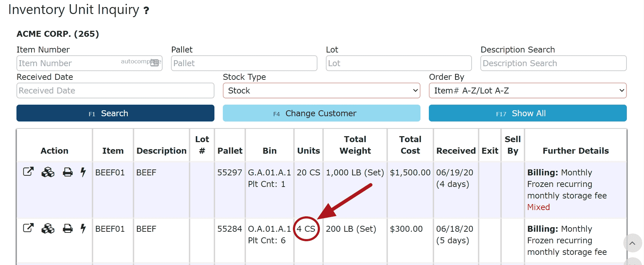Open details icon for pallet 55297
Viewport: 644px width, 265px height.
(28, 172)
